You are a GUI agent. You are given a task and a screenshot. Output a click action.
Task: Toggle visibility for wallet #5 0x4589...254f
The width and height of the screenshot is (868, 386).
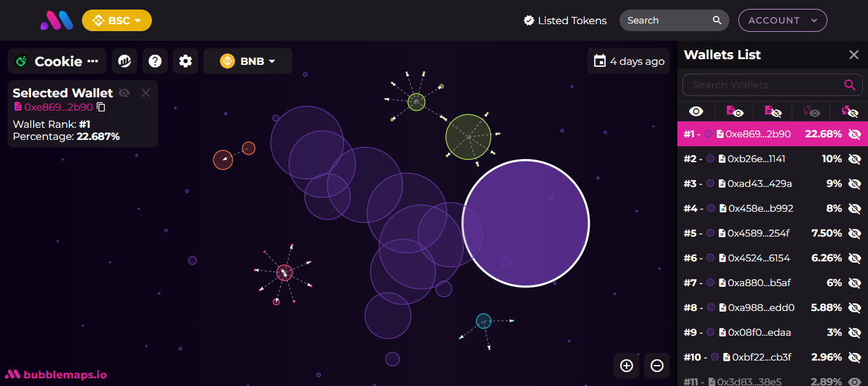[855, 233]
